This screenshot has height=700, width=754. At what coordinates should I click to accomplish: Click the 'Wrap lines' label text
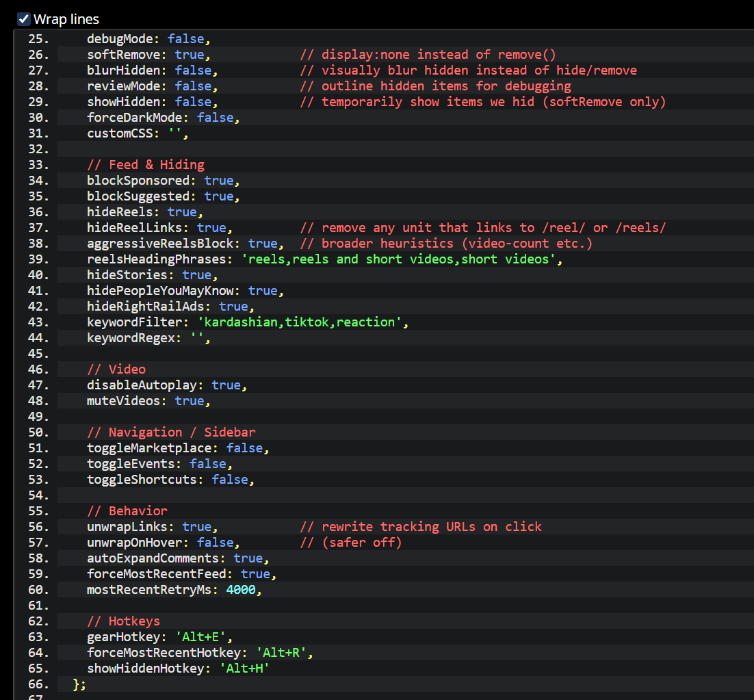(66, 19)
